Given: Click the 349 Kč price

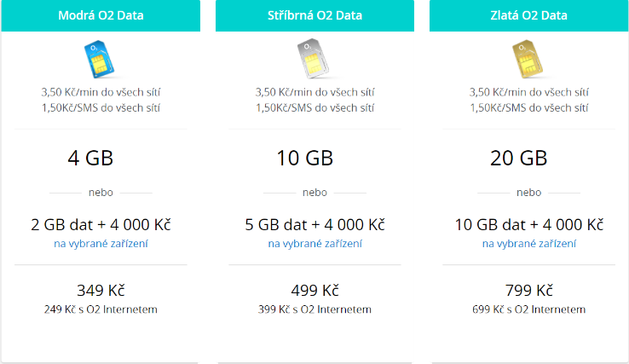Looking at the screenshot, I should 101,290.
